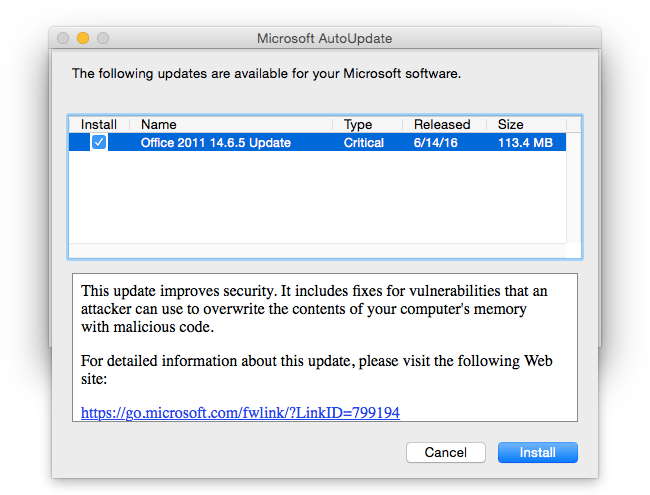Click the gray close window button
Image resolution: width=650 pixels, height=495 pixels.
pyautogui.click(x=63, y=38)
